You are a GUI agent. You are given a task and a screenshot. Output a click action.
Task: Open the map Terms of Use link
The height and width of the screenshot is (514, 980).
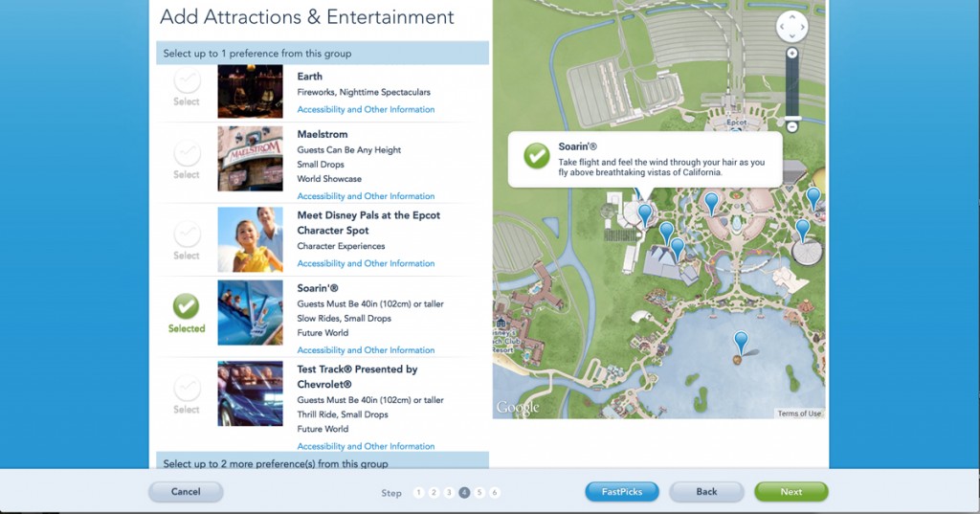(799, 413)
